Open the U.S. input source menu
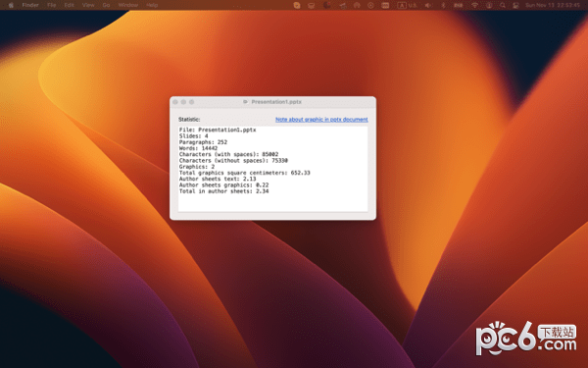 click(x=408, y=5)
